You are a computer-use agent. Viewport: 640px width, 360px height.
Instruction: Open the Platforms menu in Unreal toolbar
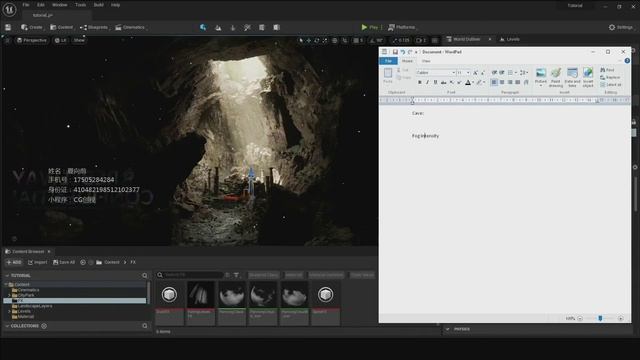tap(401, 27)
